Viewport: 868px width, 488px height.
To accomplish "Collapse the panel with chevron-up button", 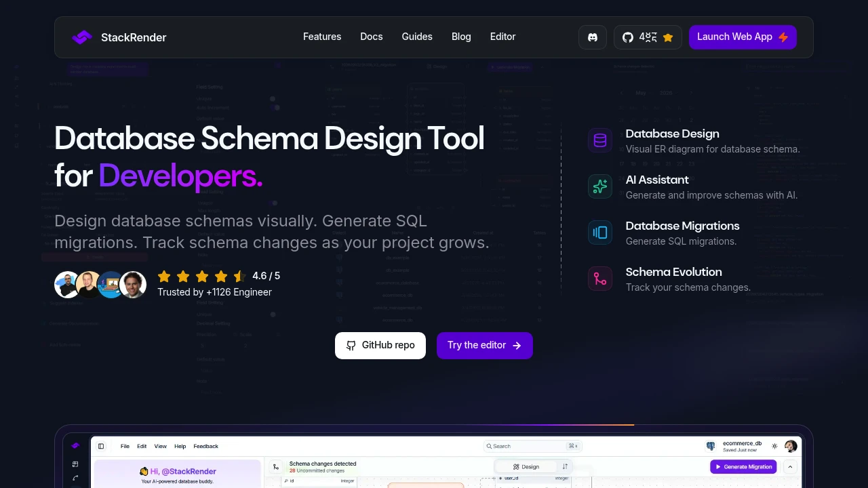I will click(x=790, y=466).
